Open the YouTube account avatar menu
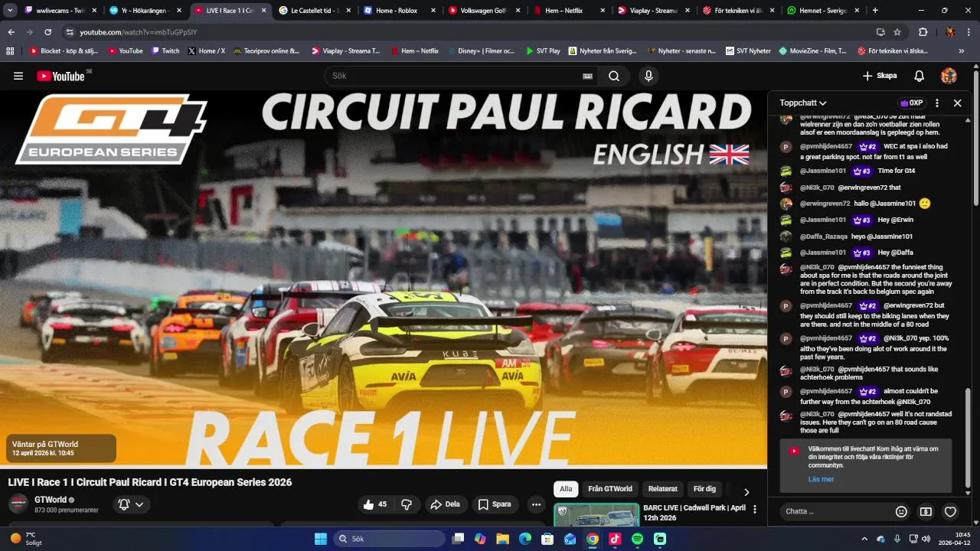 [x=949, y=76]
